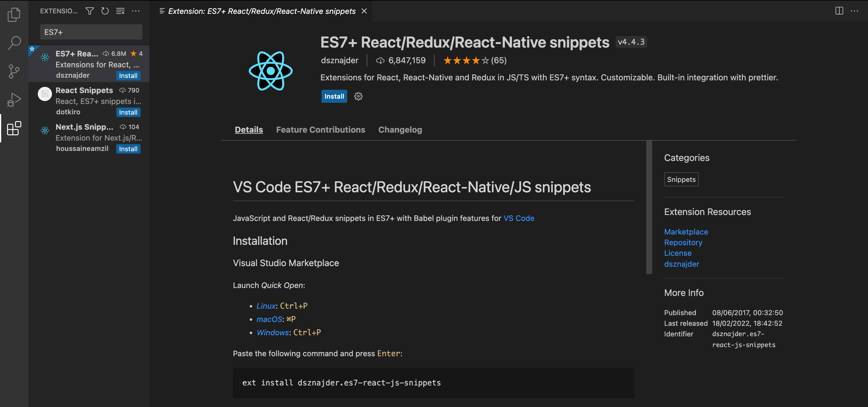Click the Snippets category tag
Screen dimensions: 868x407
pos(681,179)
